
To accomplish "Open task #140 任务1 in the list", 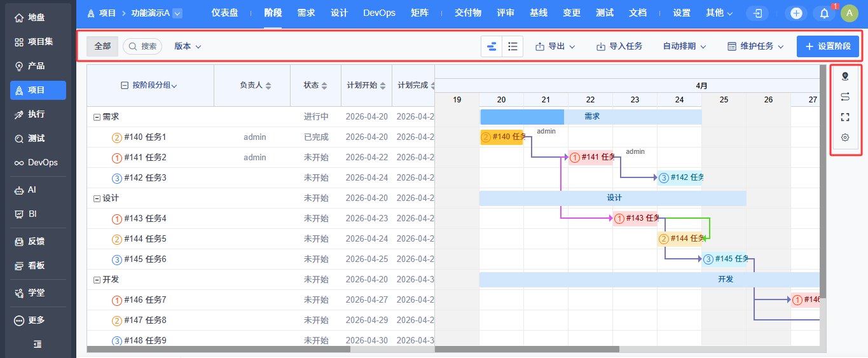I will point(145,137).
